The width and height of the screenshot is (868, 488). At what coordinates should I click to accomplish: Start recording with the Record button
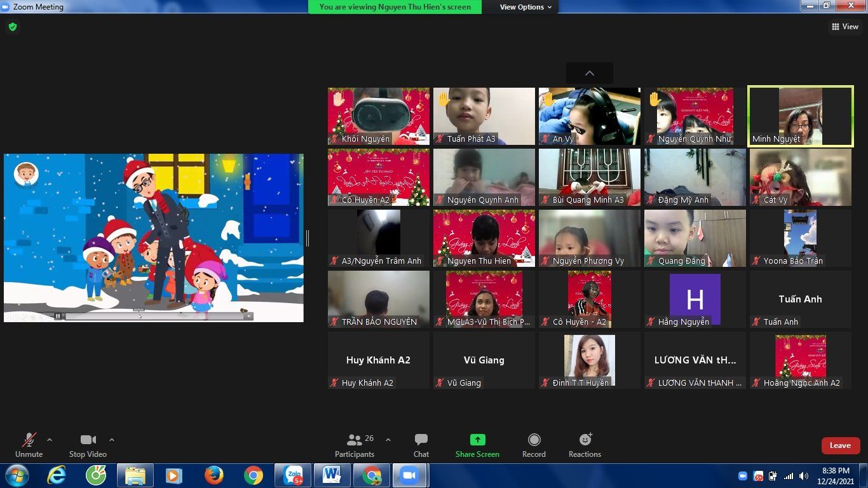[534, 445]
